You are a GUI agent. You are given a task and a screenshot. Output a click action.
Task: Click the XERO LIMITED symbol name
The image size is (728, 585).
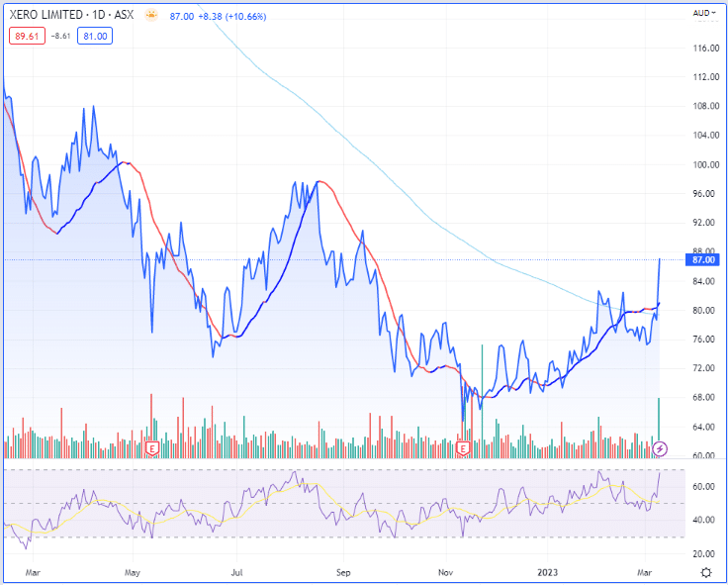pos(50,17)
